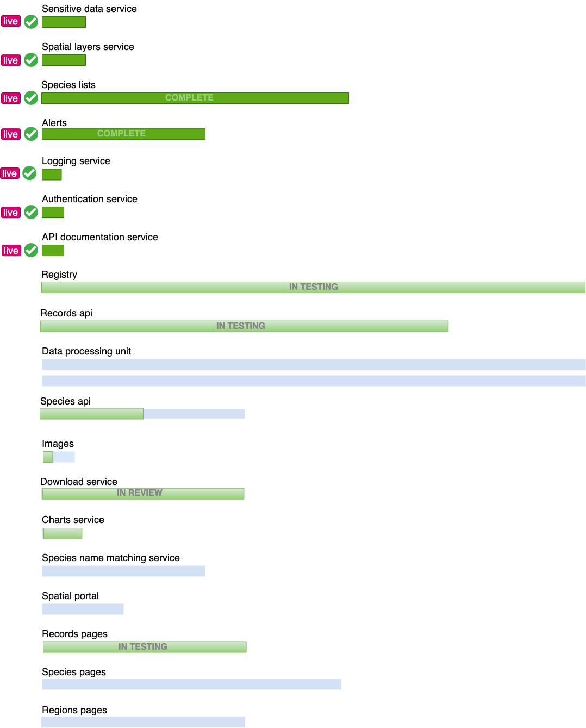Click the Charts service progress bar

pos(63,533)
